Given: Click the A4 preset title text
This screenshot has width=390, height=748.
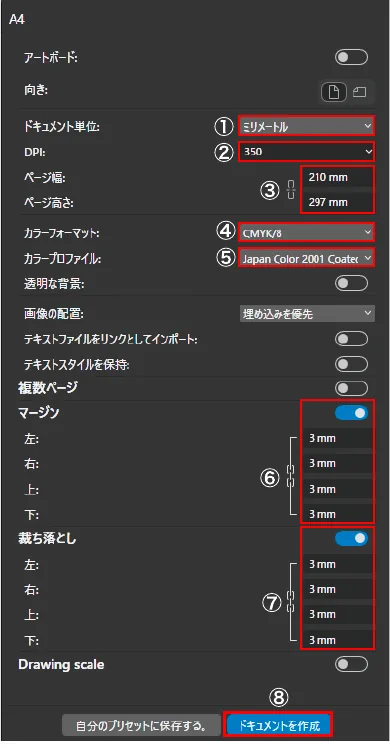Looking at the screenshot, I should (17, 20).
